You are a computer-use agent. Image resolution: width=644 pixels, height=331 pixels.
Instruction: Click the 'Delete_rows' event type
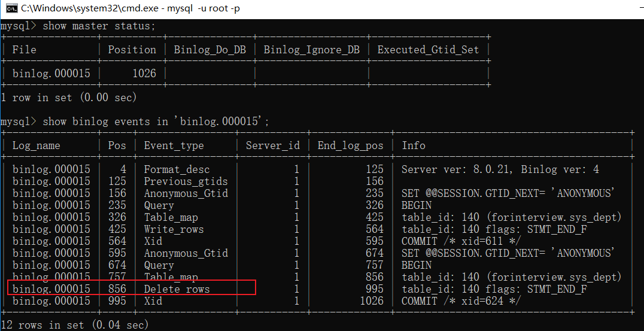(x=177, y=289)
